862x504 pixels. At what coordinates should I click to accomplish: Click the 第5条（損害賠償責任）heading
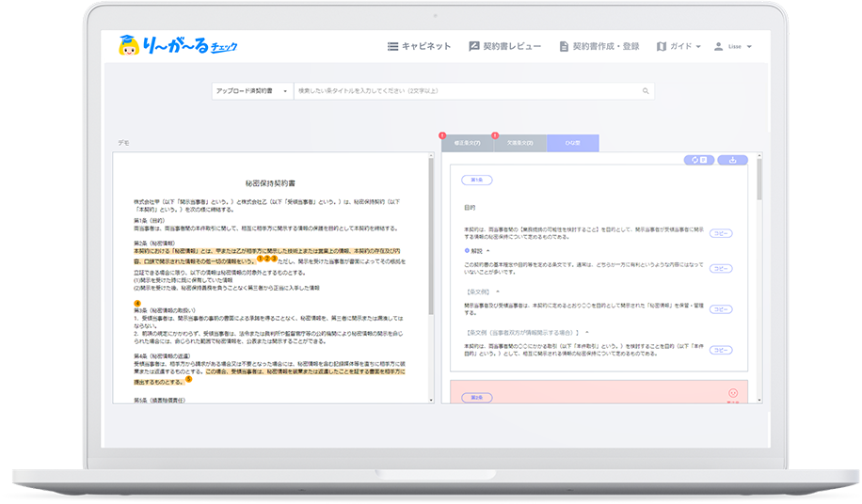[160, 401]
